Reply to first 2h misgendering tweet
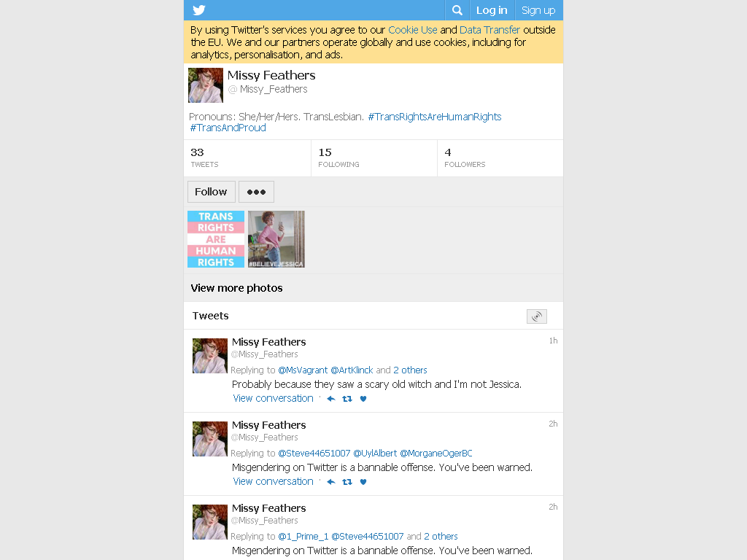 [x=331, y=482]
